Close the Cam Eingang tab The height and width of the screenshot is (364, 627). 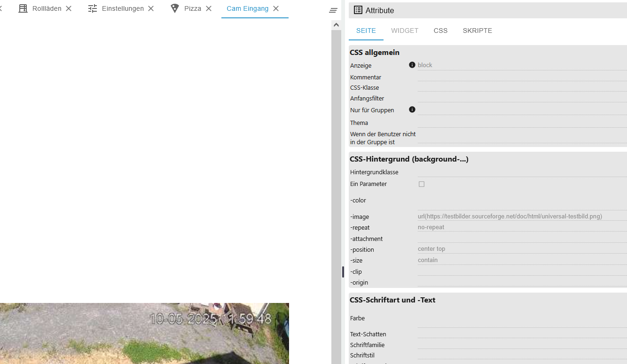coord(276,8)
